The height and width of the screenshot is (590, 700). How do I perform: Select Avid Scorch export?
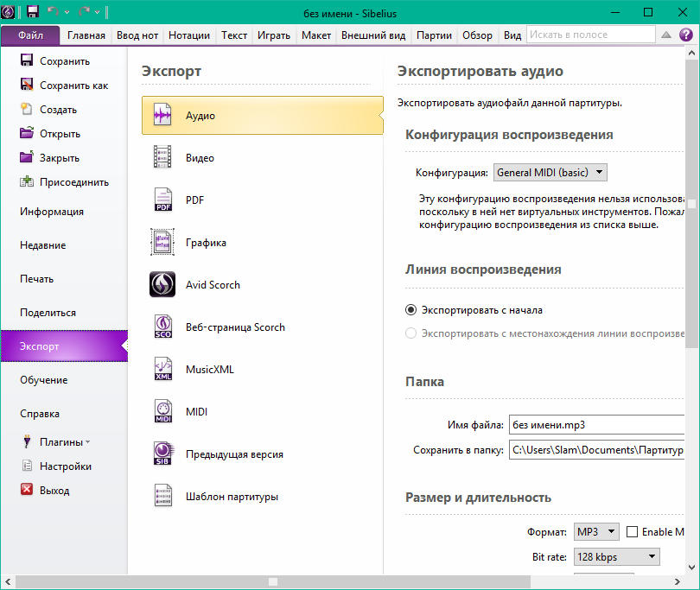263,285
